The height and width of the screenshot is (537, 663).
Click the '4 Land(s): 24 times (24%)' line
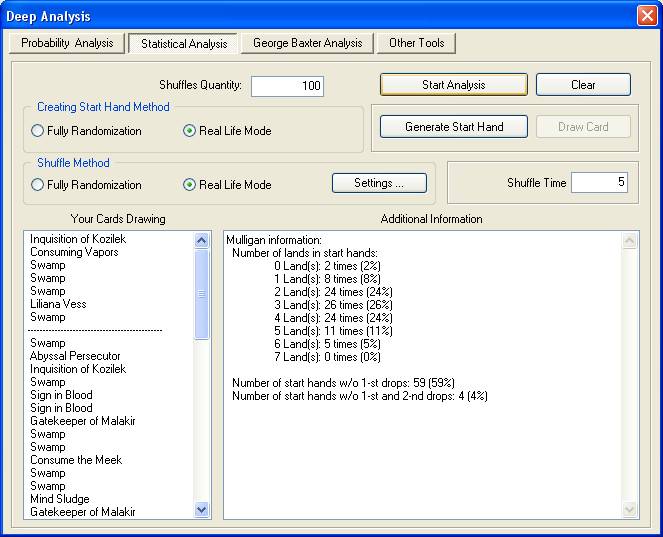coord(333,318)
